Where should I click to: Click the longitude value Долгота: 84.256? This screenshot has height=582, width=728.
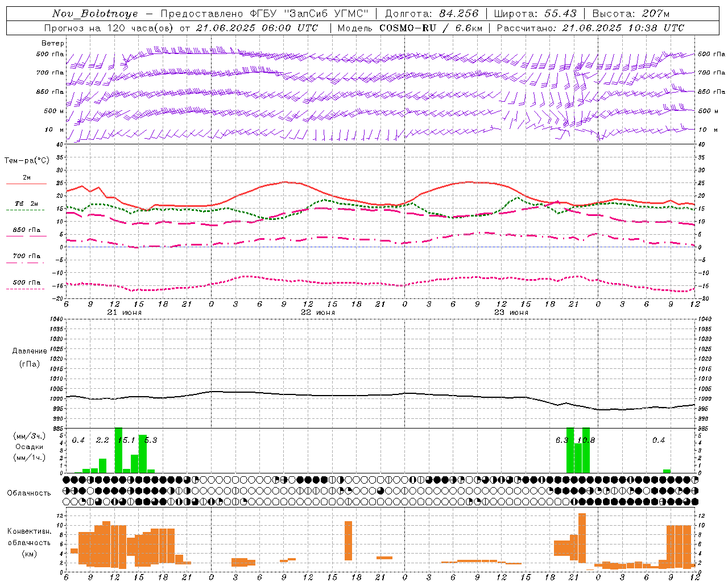(432, 14)
